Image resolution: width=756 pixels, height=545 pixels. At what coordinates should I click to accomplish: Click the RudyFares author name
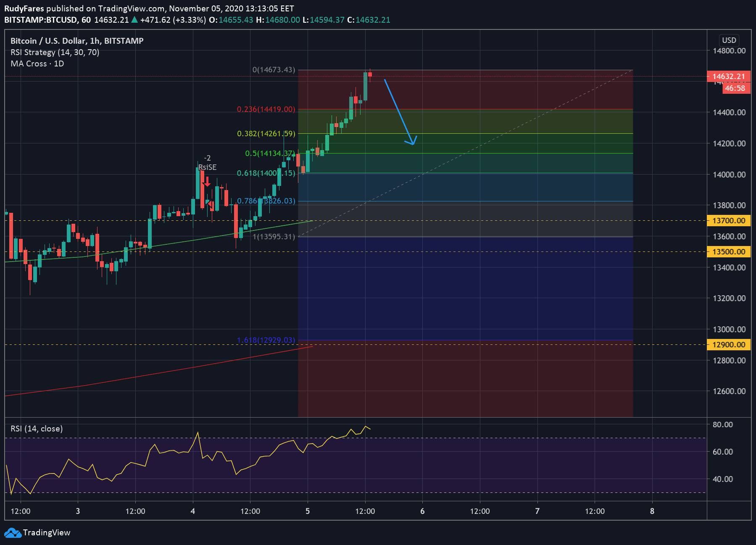(x=24, y=8)
